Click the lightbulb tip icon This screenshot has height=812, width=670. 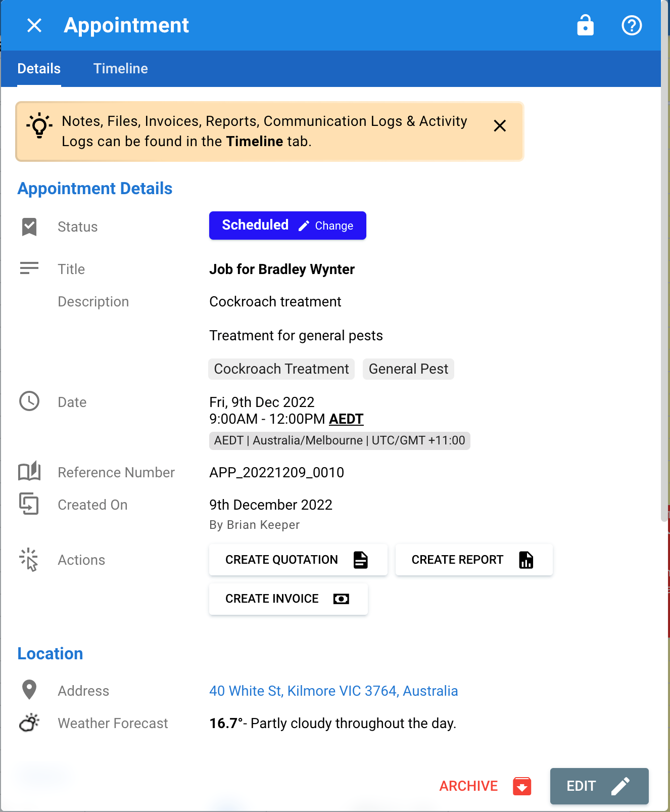39,126
